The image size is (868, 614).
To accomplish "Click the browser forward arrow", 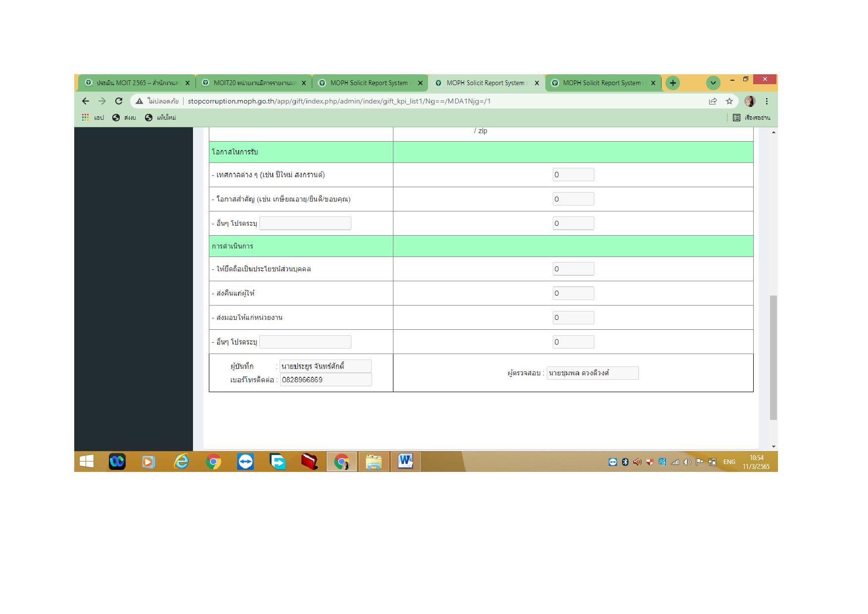I will (102, 101).
